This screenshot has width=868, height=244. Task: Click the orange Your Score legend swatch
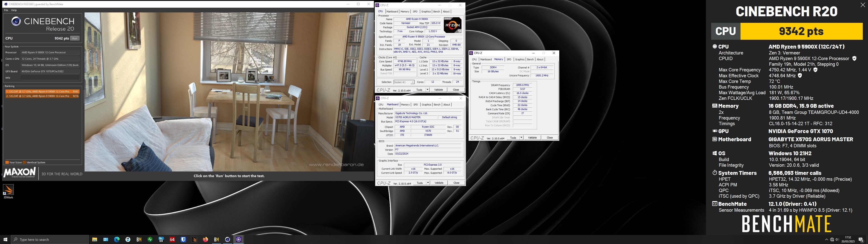click(x=7, y=162)
